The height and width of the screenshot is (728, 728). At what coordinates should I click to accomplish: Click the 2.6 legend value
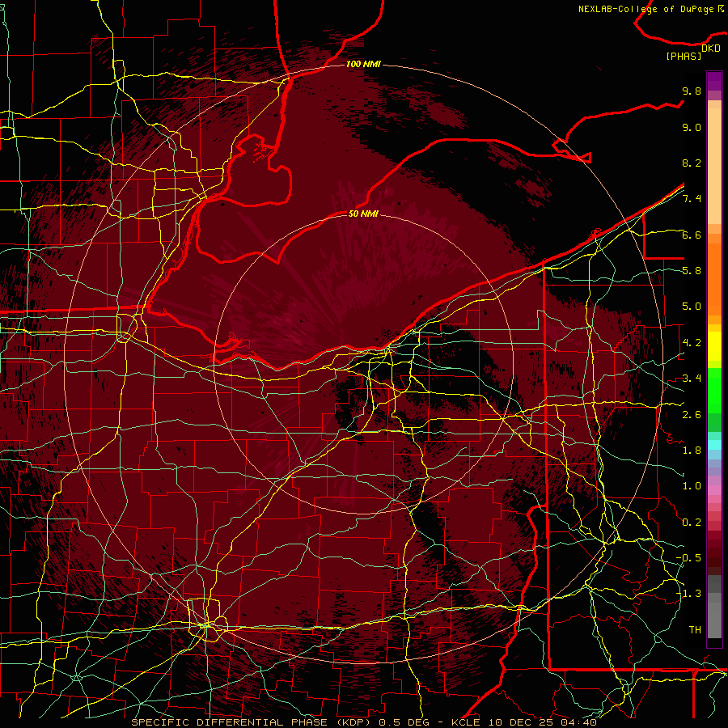click(x=692, y=415)
